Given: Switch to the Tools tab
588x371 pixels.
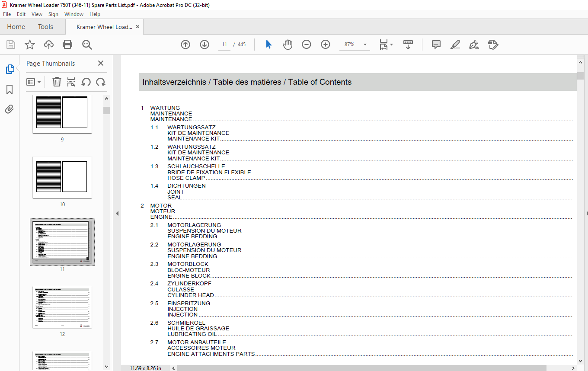Looking at the screenshot, I should click(45, 27).
